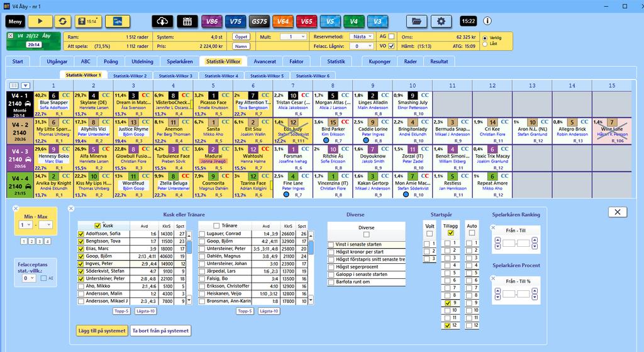Open the Spelarkåren tab
This screenshot has height=352, width=644.
tap(179, 61)
